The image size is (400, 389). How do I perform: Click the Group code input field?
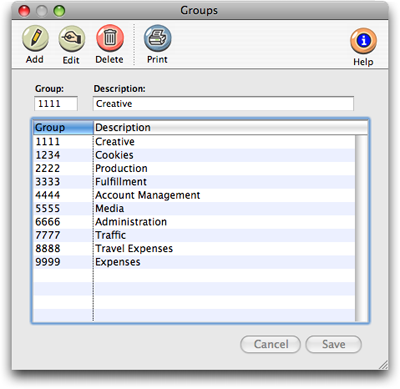56,104
